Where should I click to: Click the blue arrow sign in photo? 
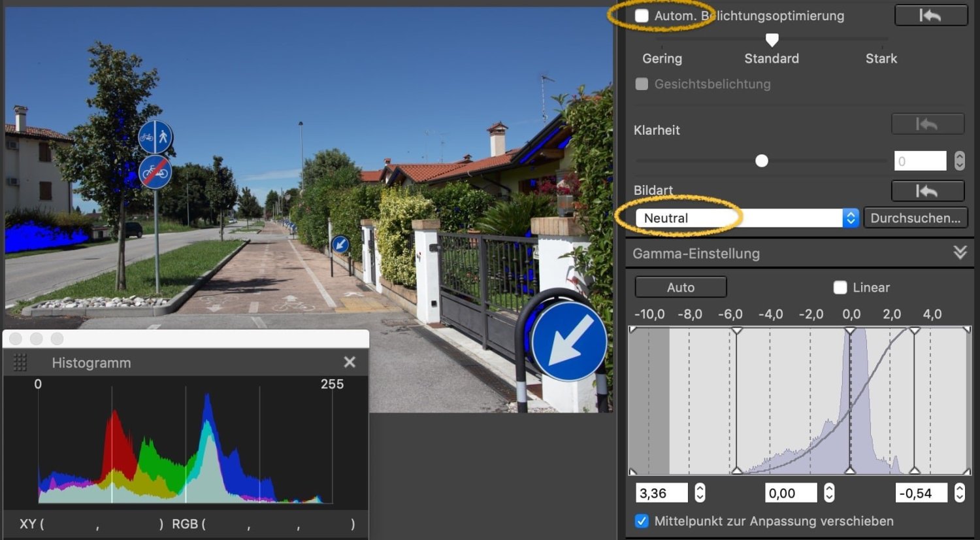[x=568, y=341]
